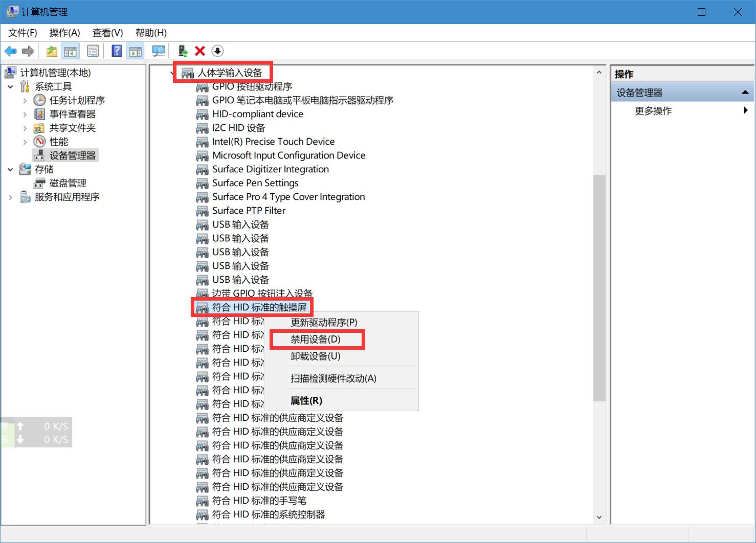Click the Up One Level folder icon
Screen dimensions: 756x543
point(52,51)
